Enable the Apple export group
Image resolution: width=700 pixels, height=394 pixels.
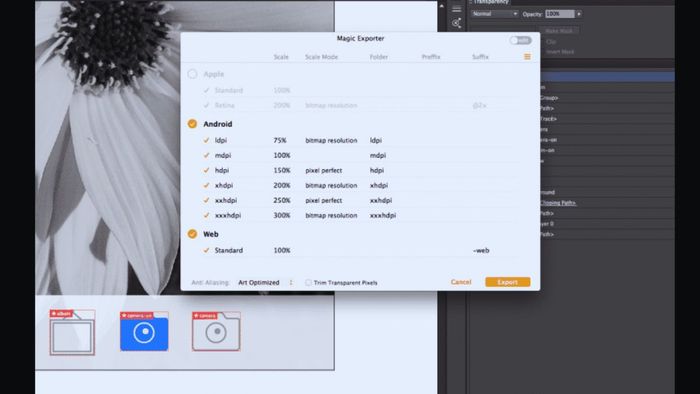coord(192,74)
